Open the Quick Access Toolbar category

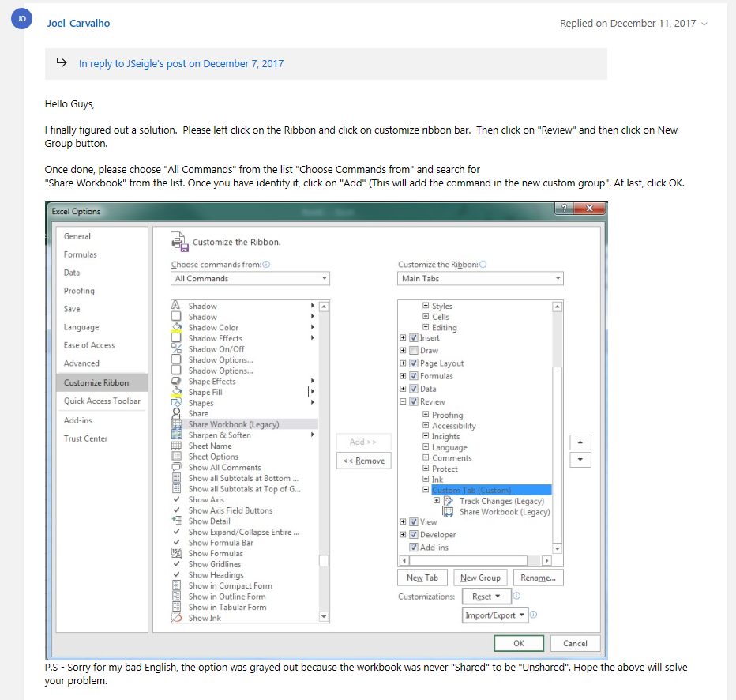[x=102, y=401]
